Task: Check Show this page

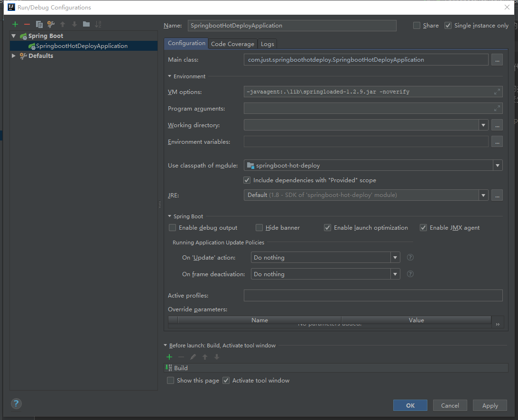Action: point(170,380)
